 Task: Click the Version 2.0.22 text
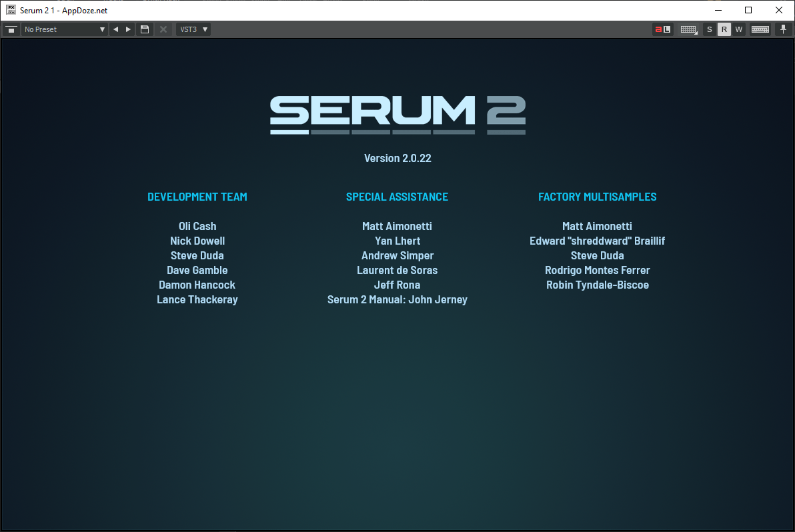(397, 158)
